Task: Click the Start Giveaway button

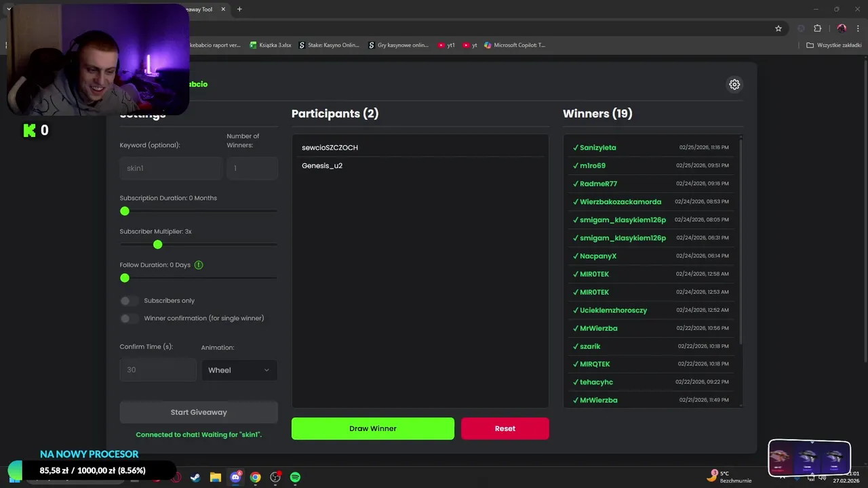Action: [x=199, y=412]
